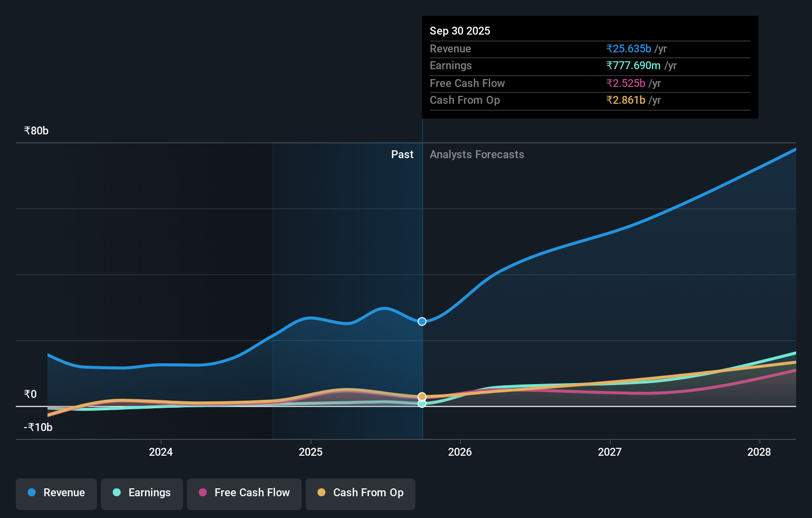Select the Earnings data point marker near the baseline

(x=422, y=404)
